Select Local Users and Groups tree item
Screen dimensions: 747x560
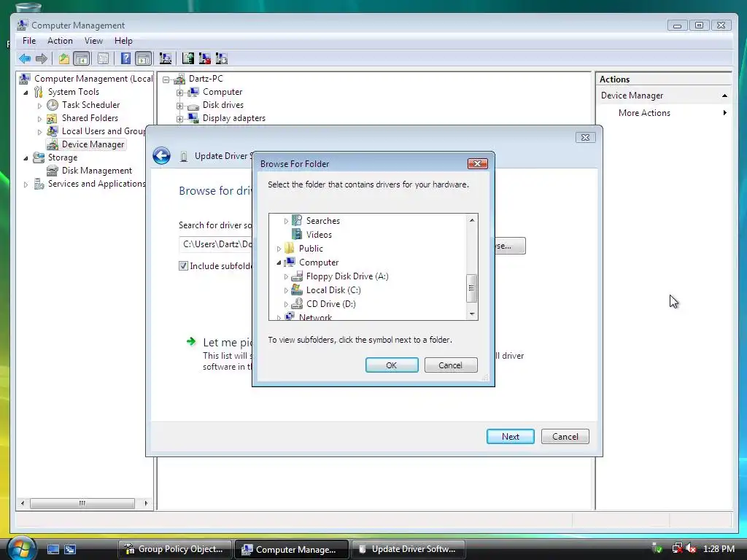pos(103,131)
